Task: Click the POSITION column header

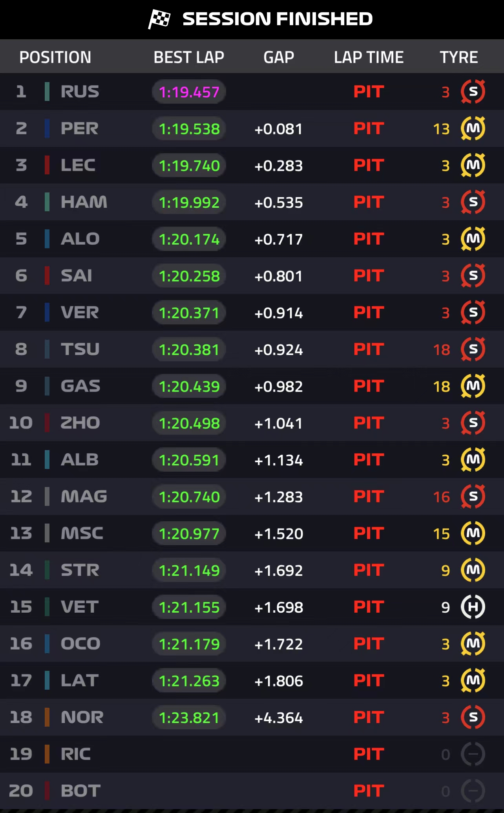Action: point(55,57)
